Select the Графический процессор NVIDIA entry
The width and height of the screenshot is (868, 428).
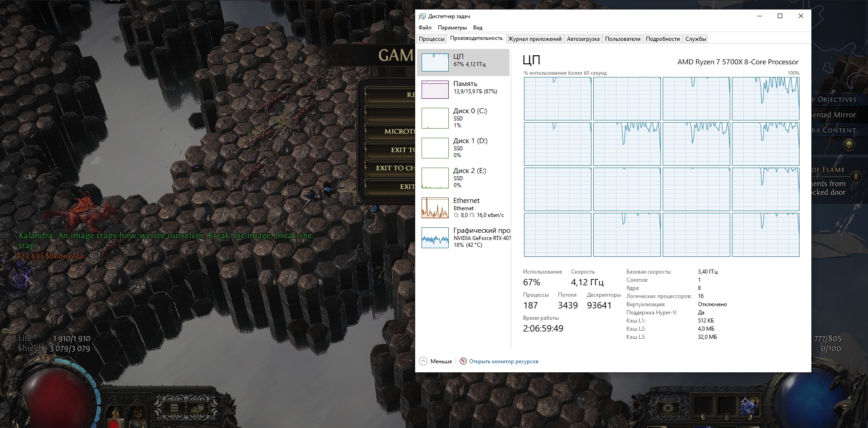(463, 237)
